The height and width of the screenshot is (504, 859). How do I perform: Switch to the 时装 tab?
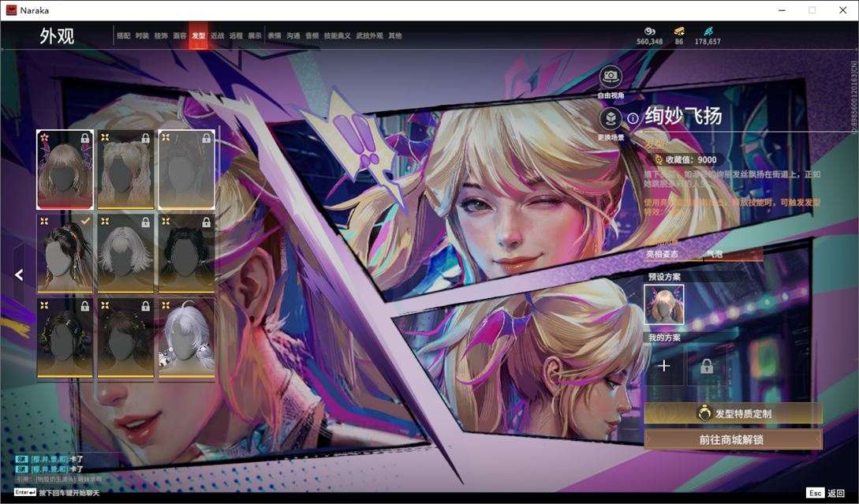[x=142, y=35]
